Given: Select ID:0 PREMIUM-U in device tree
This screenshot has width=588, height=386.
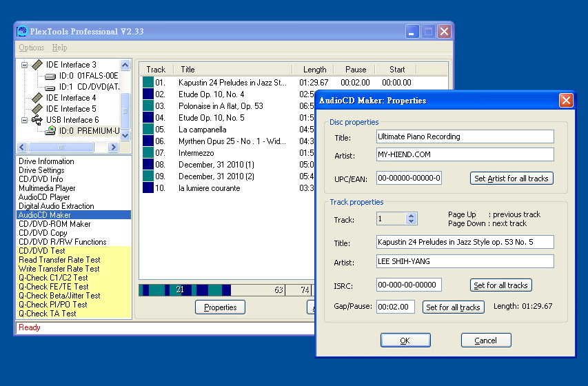Looking at the screenshot, I should (89, 131).
